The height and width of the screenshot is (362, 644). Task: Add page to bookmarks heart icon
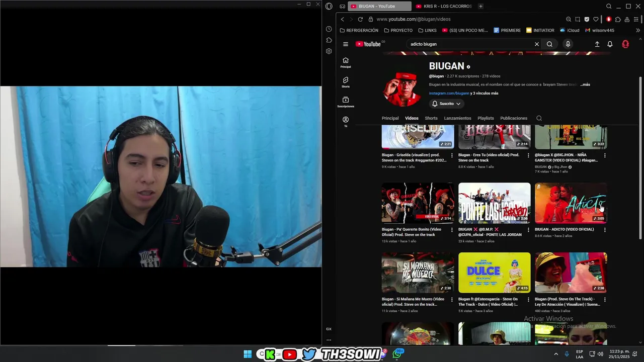(x=596, y=19)
